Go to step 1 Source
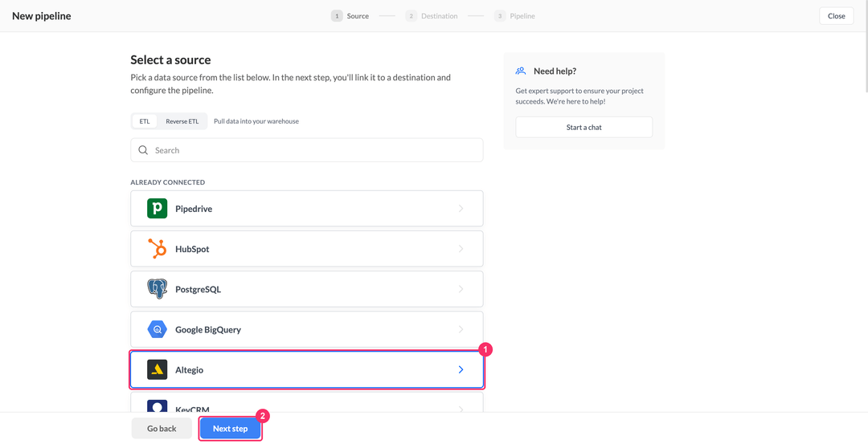 click(x=350, y=16)
